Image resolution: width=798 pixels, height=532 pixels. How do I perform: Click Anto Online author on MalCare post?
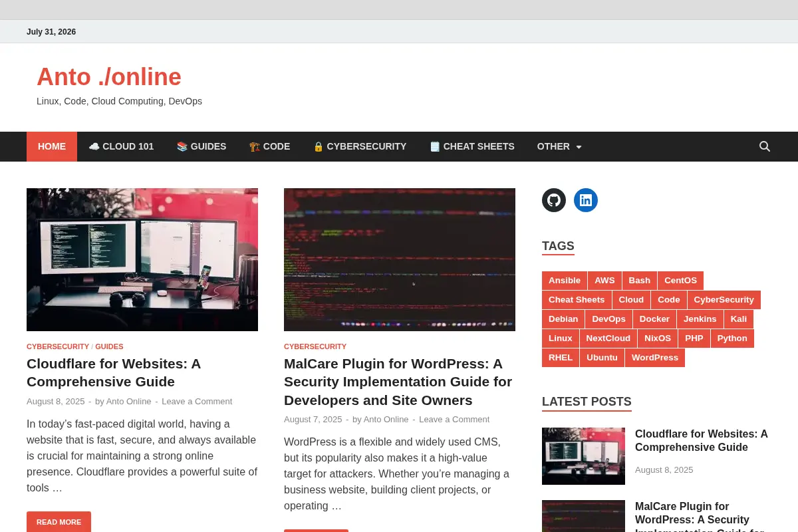[386, 419]
